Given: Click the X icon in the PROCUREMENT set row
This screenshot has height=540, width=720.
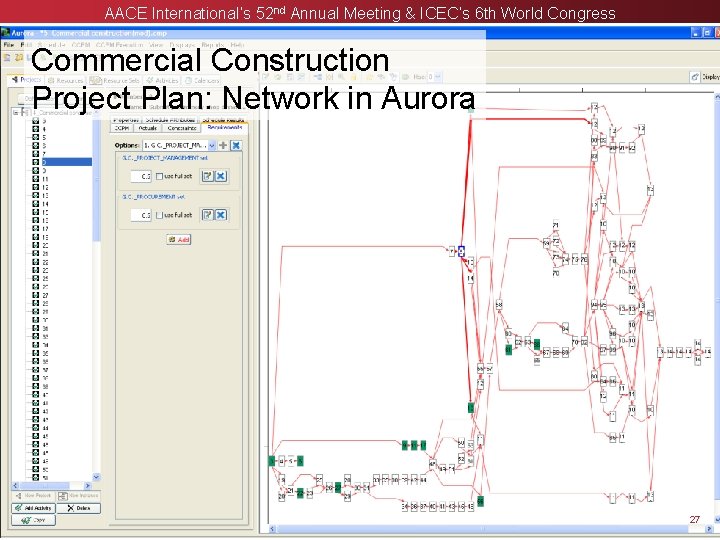Looking at the screenshot, I should (221, 215).
